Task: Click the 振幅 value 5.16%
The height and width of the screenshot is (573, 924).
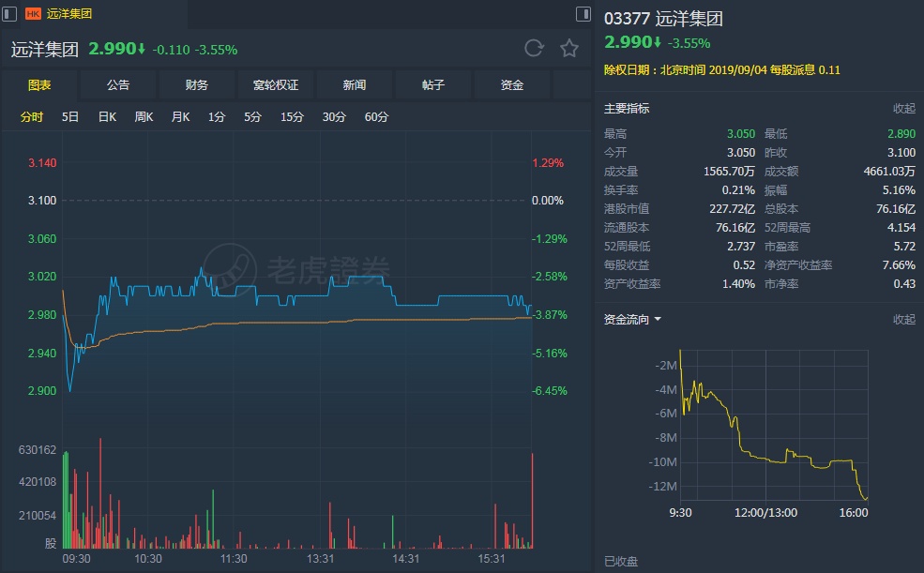Action: tap(899, 190)
